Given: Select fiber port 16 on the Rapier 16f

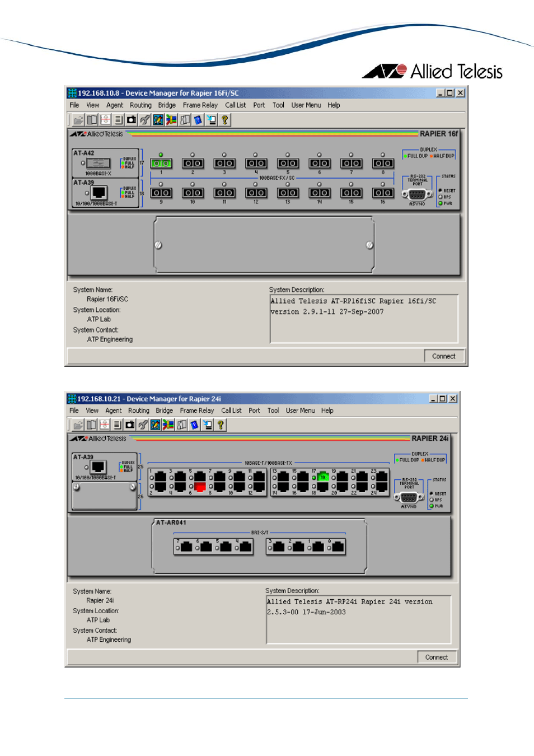Looking at the screenshot, I should [383, 193].
